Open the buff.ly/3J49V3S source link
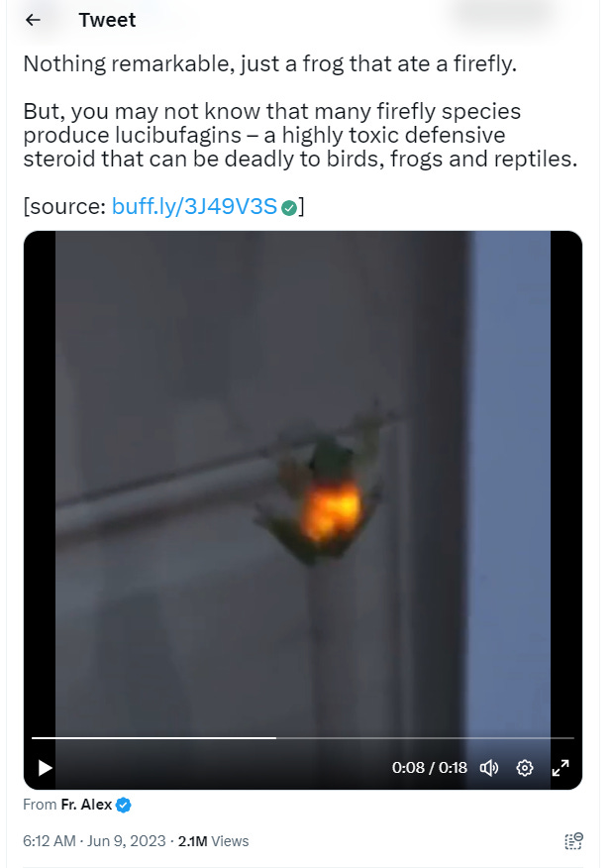This screenshot has height=868, width=612. point(194,206)
